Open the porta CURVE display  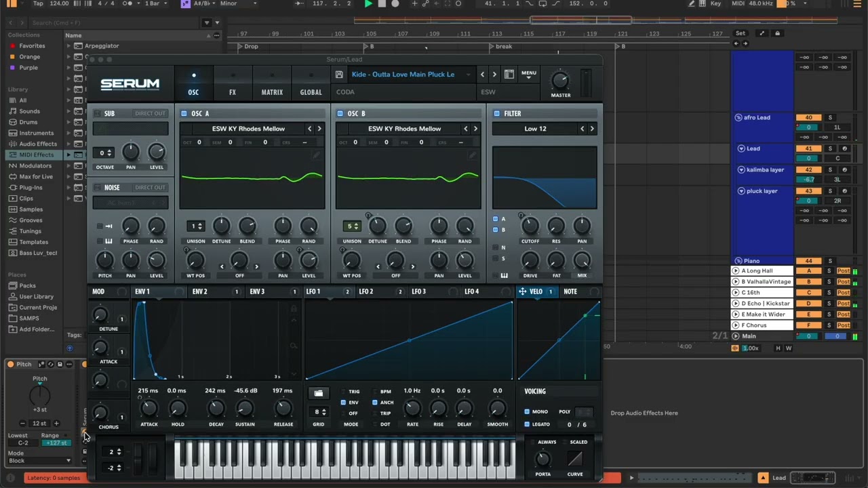(575, 459)
